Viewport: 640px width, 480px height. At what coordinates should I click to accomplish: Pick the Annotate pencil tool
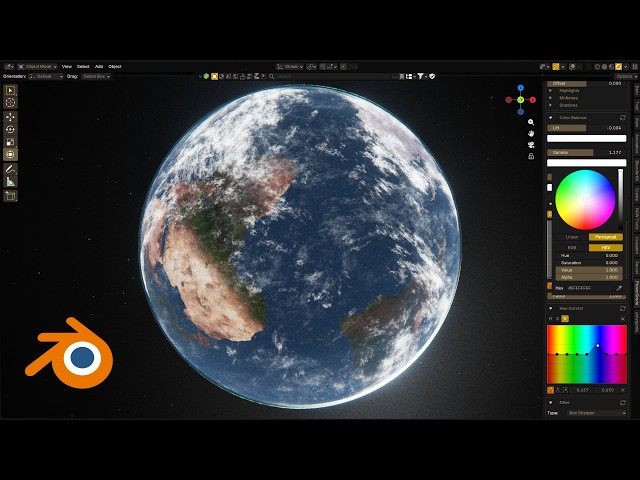tap(10, 169)
